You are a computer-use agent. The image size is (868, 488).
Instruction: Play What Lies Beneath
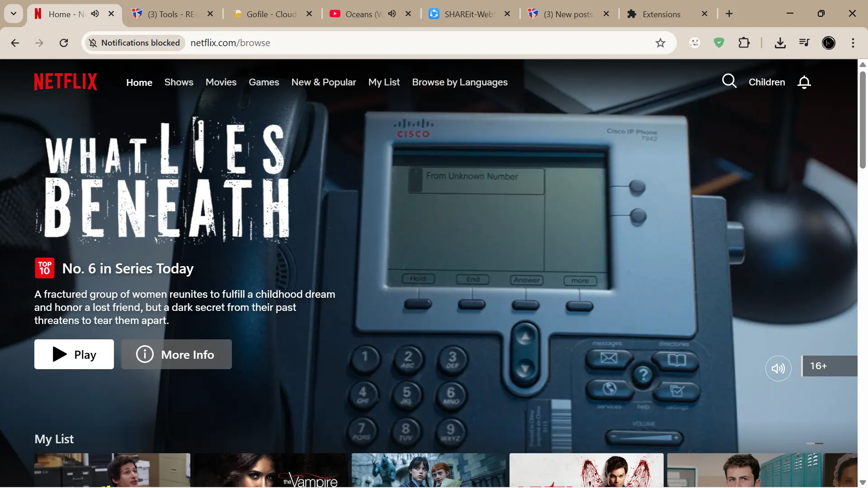(74, 354)
